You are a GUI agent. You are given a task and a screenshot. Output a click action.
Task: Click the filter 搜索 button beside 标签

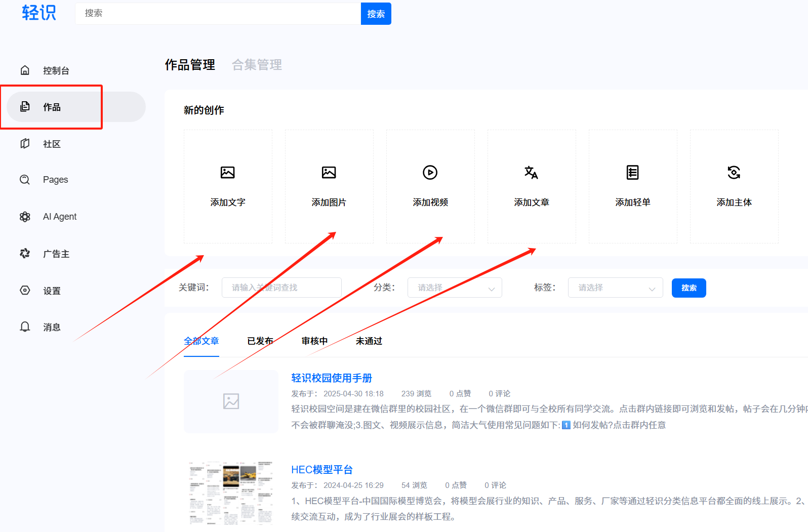[689, 288]
